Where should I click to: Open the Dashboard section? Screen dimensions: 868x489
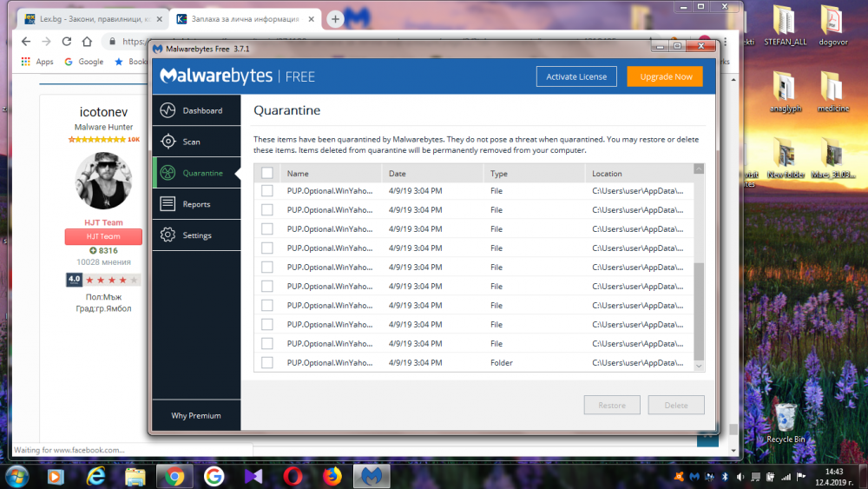(196, 110)
